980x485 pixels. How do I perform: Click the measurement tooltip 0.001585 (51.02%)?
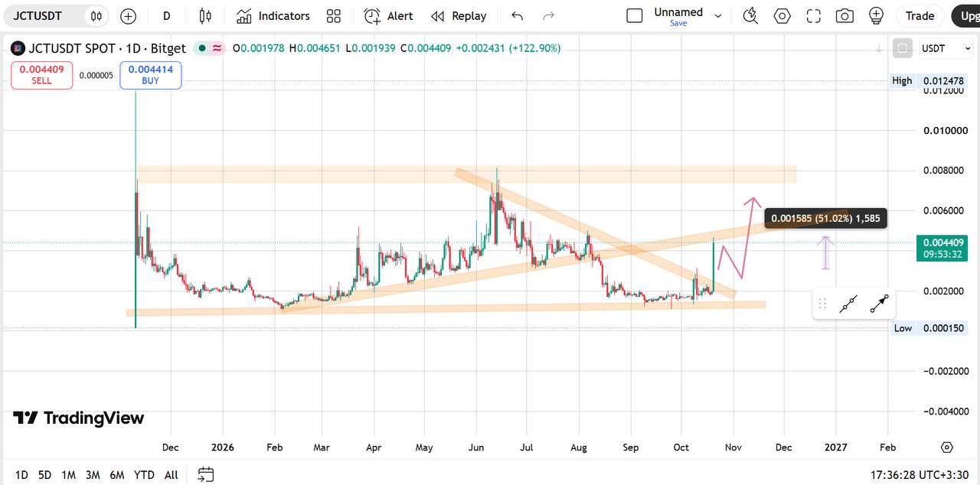coord(825,219)
